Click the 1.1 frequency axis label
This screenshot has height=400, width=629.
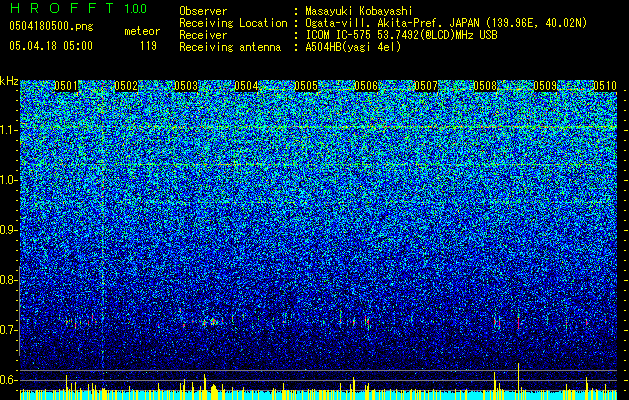click(x=8, y=131)
